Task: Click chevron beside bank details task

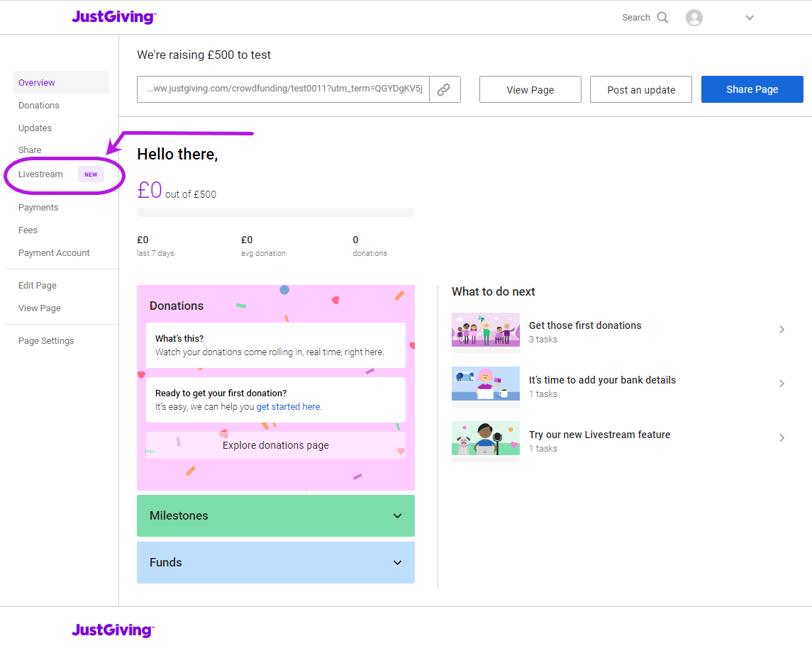Action: (x=782, y=384)
